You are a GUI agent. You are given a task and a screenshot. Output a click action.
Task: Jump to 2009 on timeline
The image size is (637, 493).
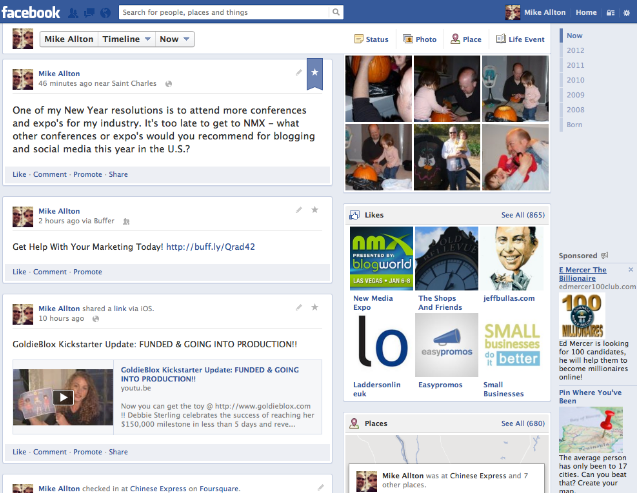[x=575, y=95]
